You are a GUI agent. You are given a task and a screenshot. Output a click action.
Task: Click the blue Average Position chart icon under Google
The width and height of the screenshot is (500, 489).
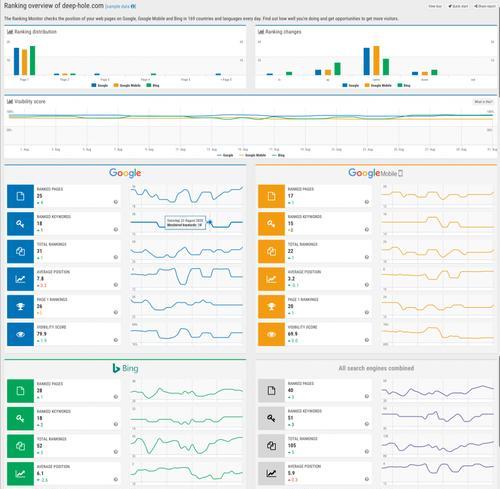20,279
